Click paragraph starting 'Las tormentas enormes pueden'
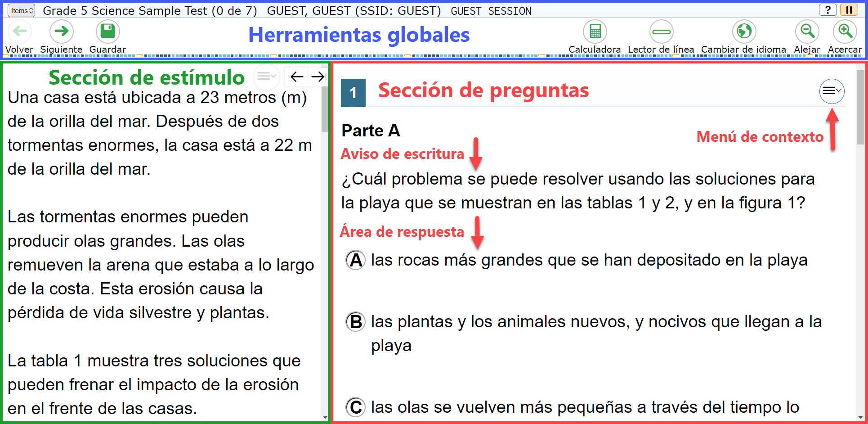Screen dimensions: 868x424 tap(161, 265)
